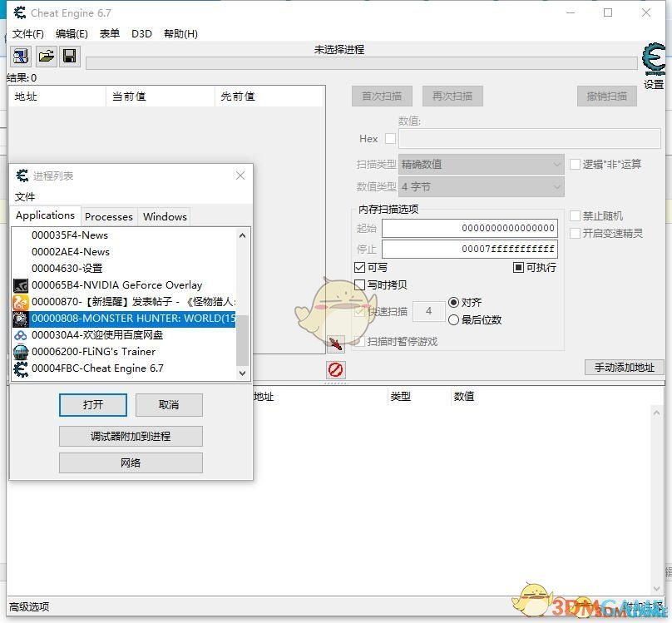Click 高级选项 in the status bar
The height and width of the screenshot is (623, 672).
pyautogui.click(x=29, y=606)
